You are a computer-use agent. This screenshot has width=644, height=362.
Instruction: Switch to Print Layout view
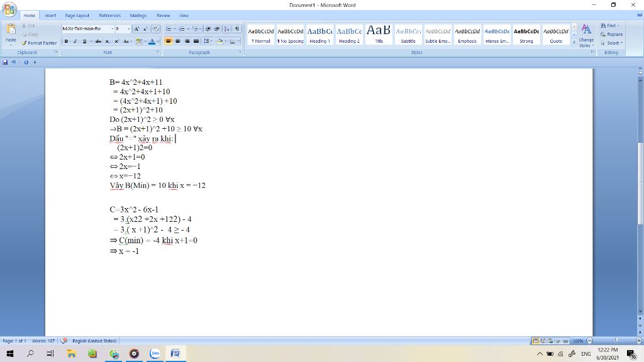click(x=536, y=341)
